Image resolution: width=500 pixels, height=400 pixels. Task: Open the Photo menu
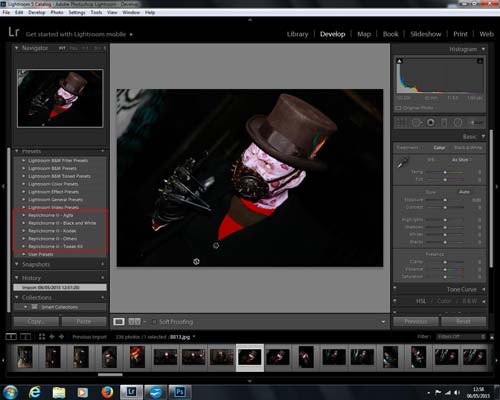(x=57, y=12)
